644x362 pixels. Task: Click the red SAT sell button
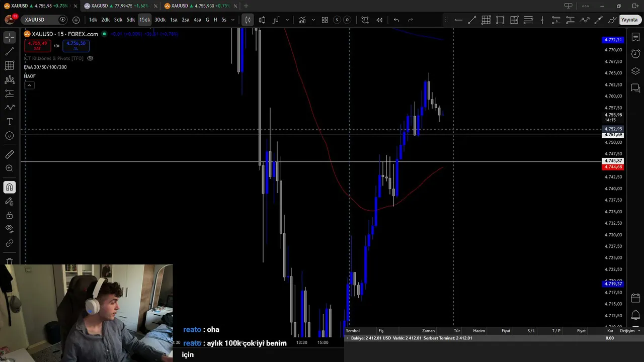point(37,46)
